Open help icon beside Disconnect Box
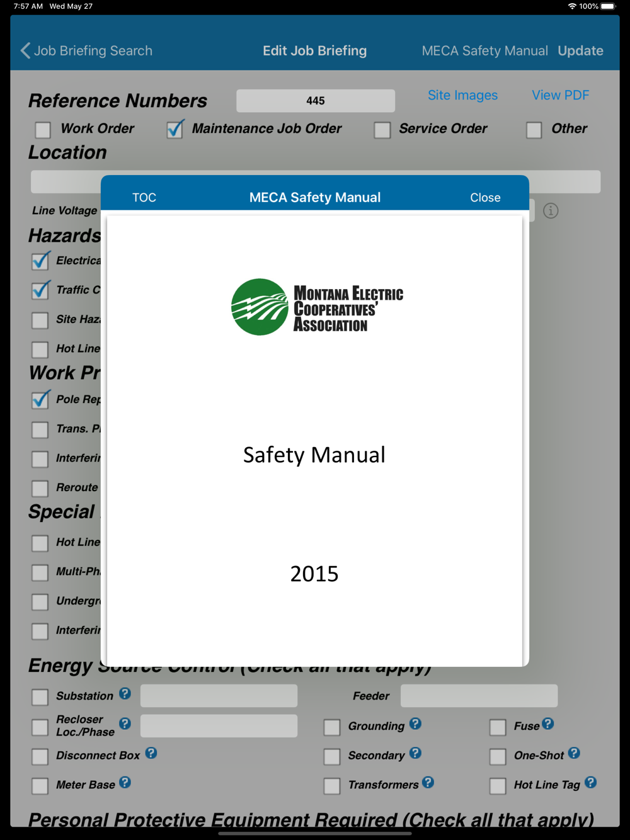 tap(151, 752)
